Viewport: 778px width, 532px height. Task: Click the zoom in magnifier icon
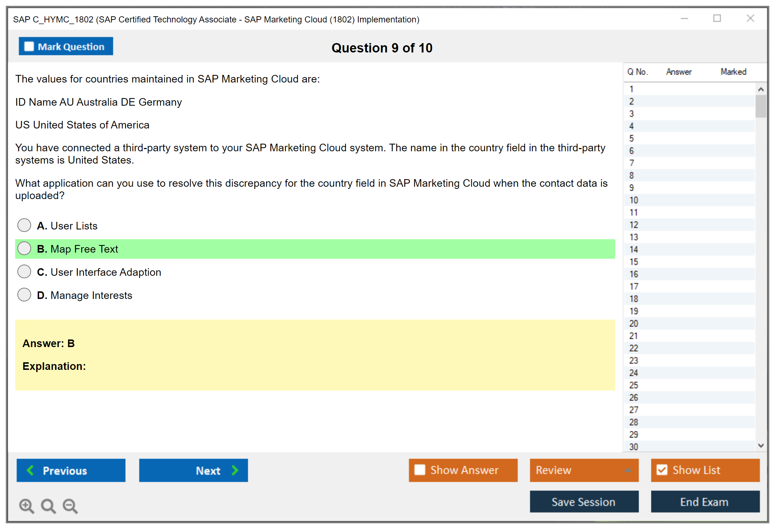(x=26, y=506)
